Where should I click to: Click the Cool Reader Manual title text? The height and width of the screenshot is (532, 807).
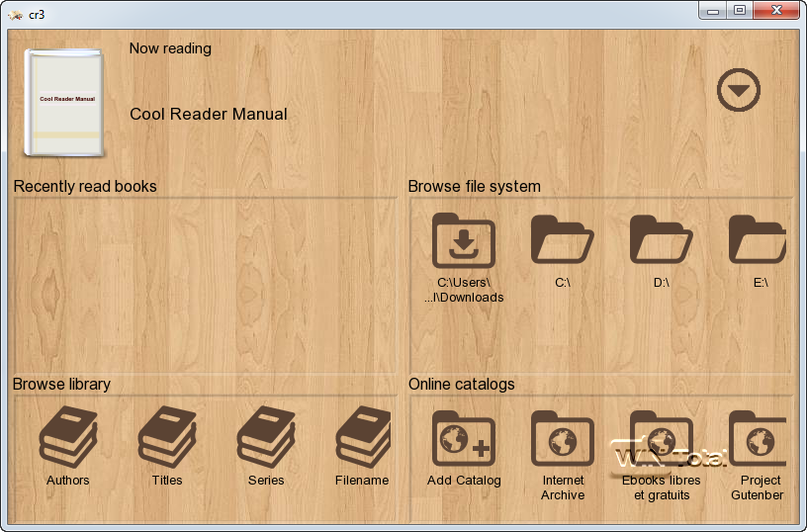(x=209, y=114)
